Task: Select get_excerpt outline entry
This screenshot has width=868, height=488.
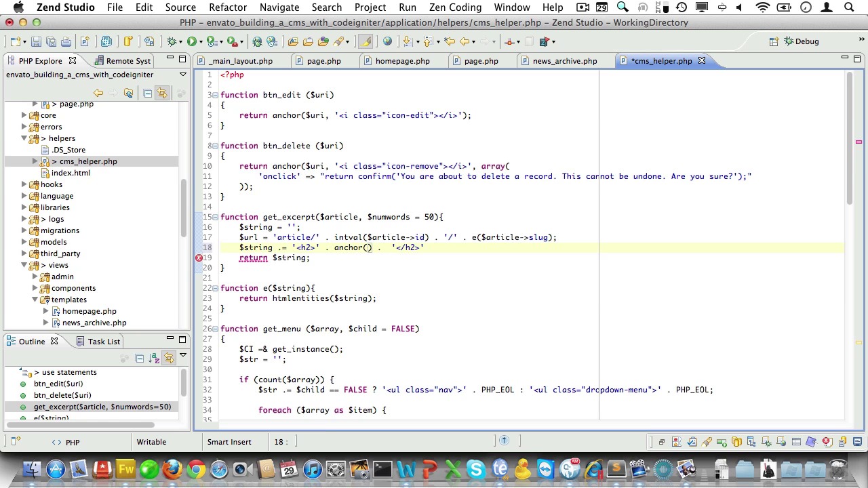Action: (102, 407)
